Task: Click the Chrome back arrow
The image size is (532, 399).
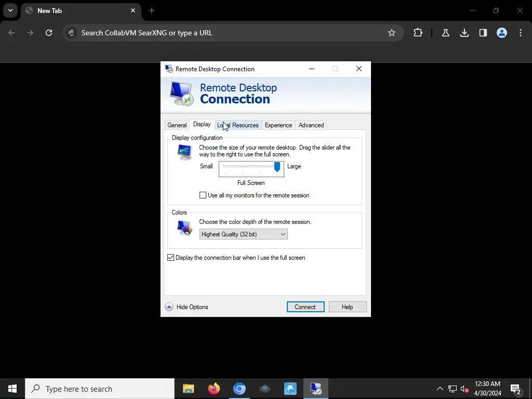Action: tap(11, 33)
